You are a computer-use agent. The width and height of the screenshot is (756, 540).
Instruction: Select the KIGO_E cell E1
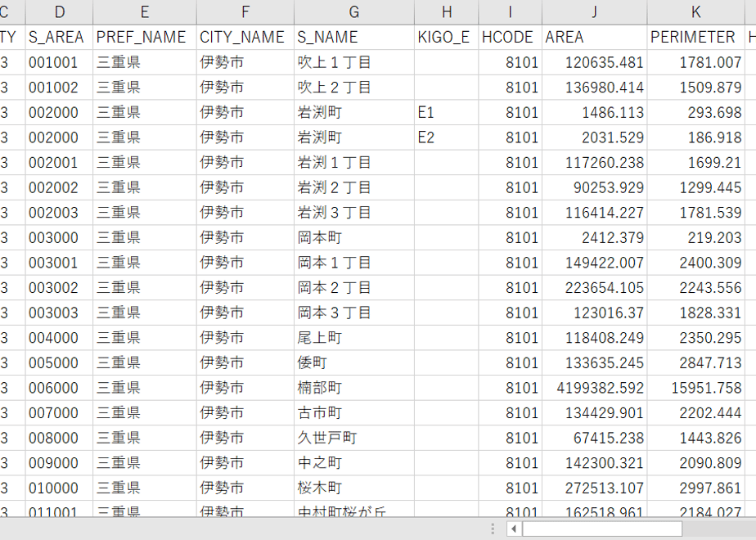point(447,112)
